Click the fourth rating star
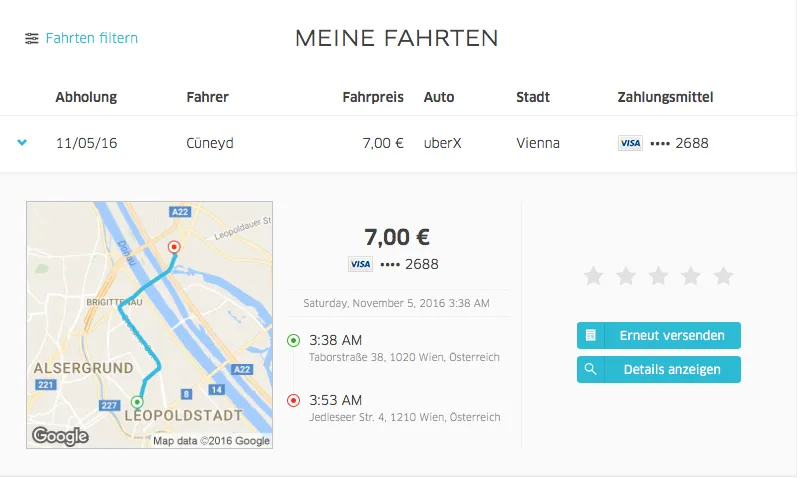Image resolution: width=799 pixels, height=478 pixels. click(691, 276)
